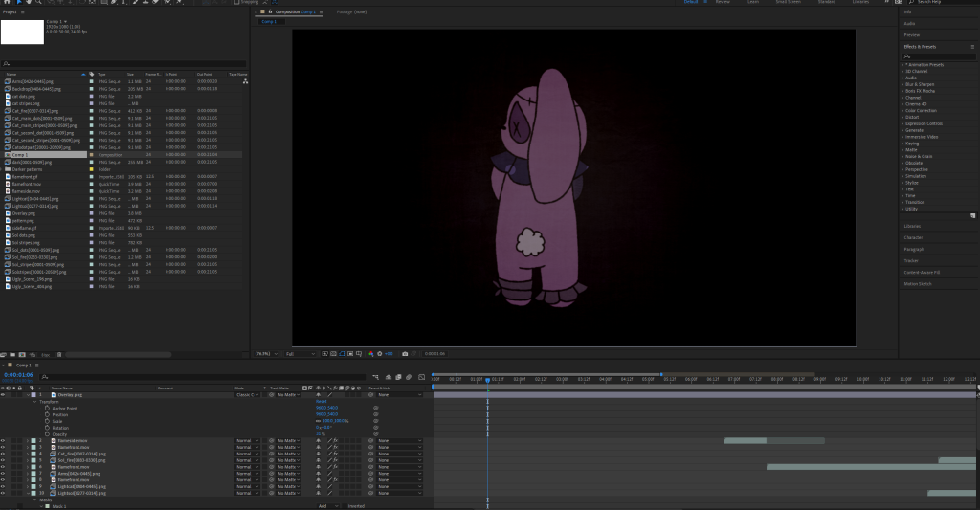This screenshot has width=980, height=510.
Task: Open viewer magnification dropdown
Action: click(x=266, y=354)
